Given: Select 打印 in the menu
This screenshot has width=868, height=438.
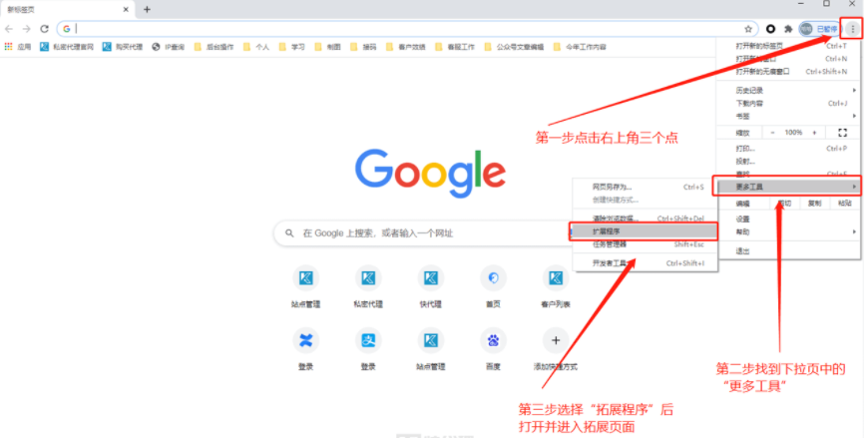Looking at the screenshot, I should tap(789, 149).
